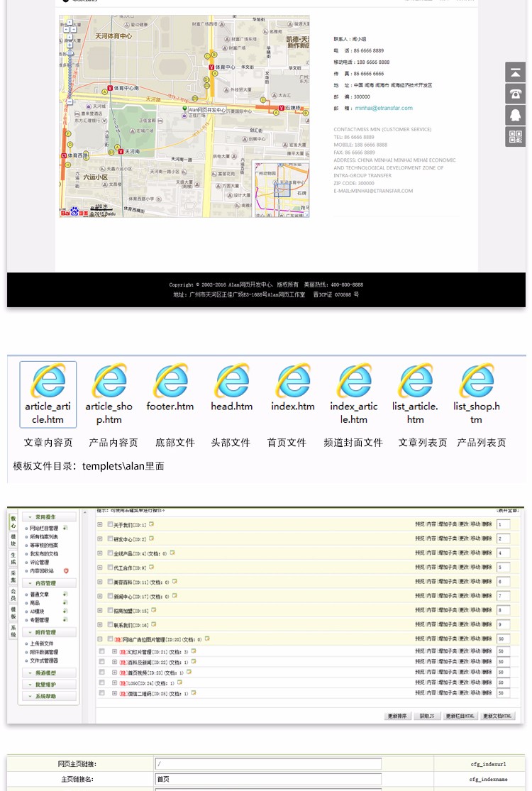Select the article_shop.htm file icon
Screen dimensions: 532x791
(x=109, y=380)
